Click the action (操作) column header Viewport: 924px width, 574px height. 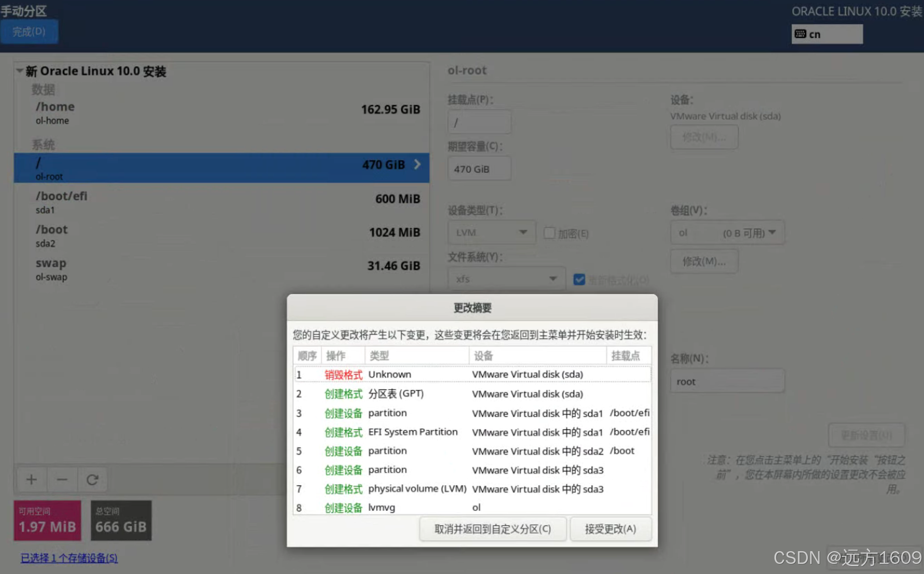click(x=343, y=355)
